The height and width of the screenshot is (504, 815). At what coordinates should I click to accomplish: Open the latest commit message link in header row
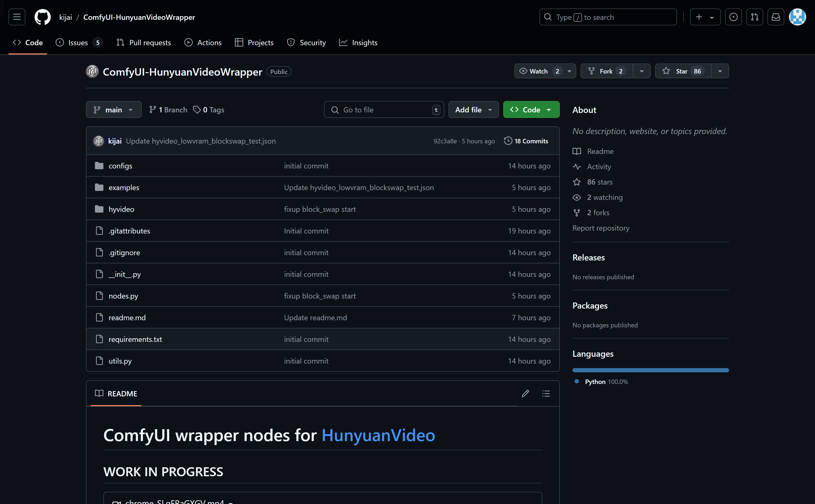pyautogui.click(x=201, y=141)
